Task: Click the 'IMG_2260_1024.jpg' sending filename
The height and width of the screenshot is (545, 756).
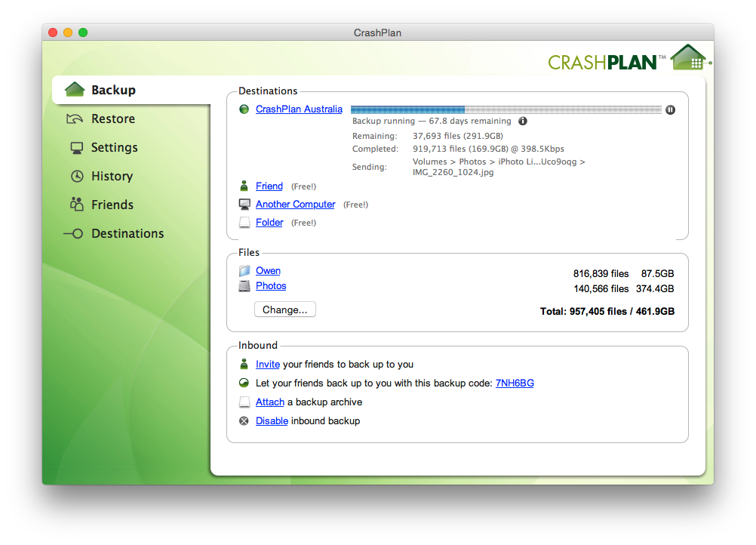Action: pyautogui.click(x=453, y=172)
